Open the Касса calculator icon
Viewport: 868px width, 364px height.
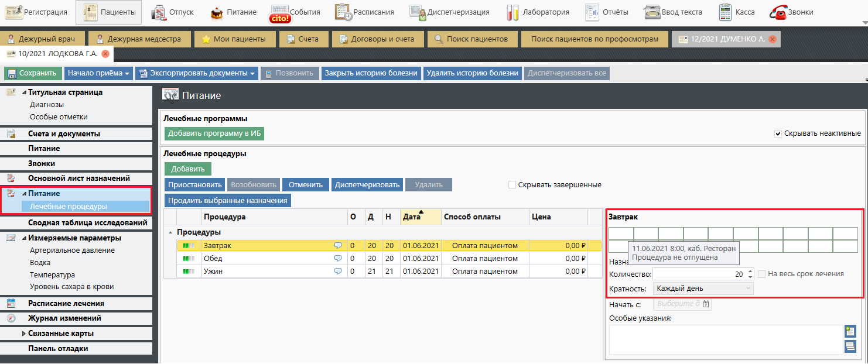coord(726,12)
